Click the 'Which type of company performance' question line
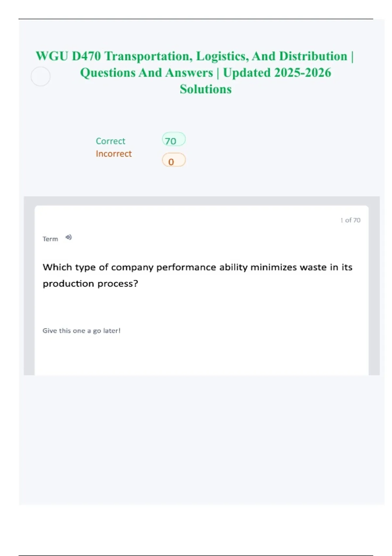392x556 pixels. pos(197,267)
